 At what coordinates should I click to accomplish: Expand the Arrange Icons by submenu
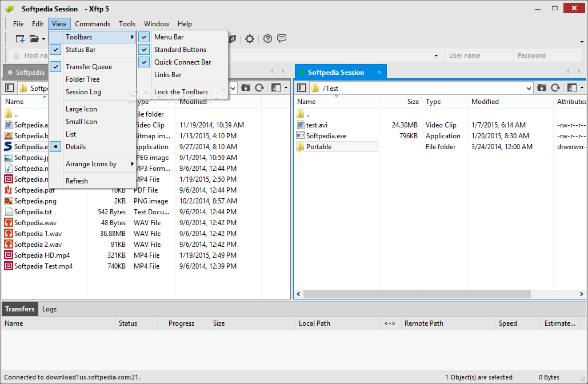point(93,164)
